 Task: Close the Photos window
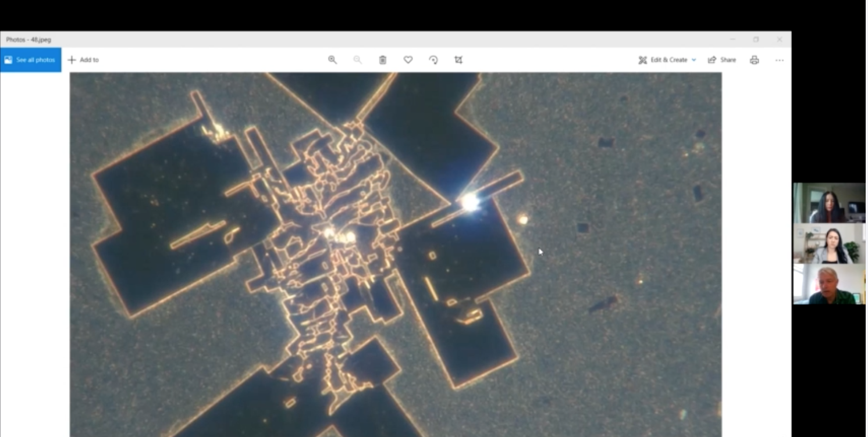(779, 40)
